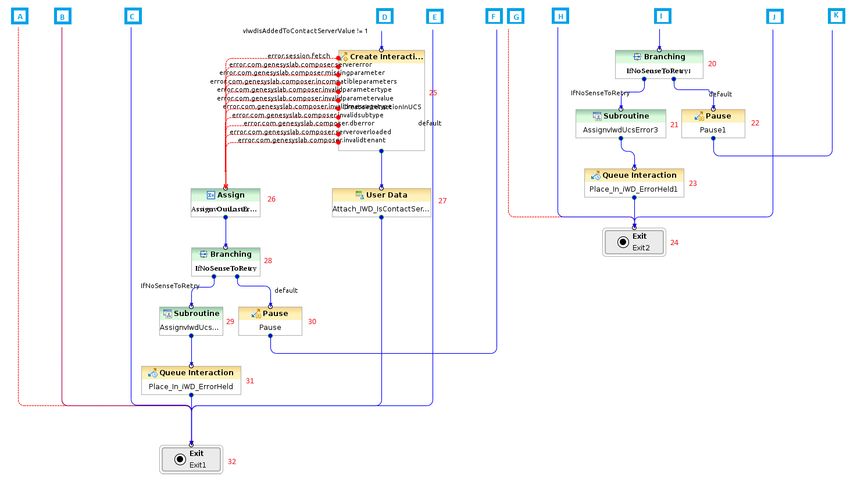Click the Assign block icon
The image size is (868, 485).
tap(211, 195)
